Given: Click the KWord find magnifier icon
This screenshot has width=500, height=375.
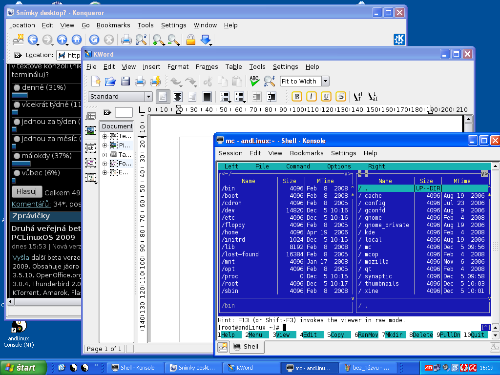Looking at the screenshot, I should (269, 81).
